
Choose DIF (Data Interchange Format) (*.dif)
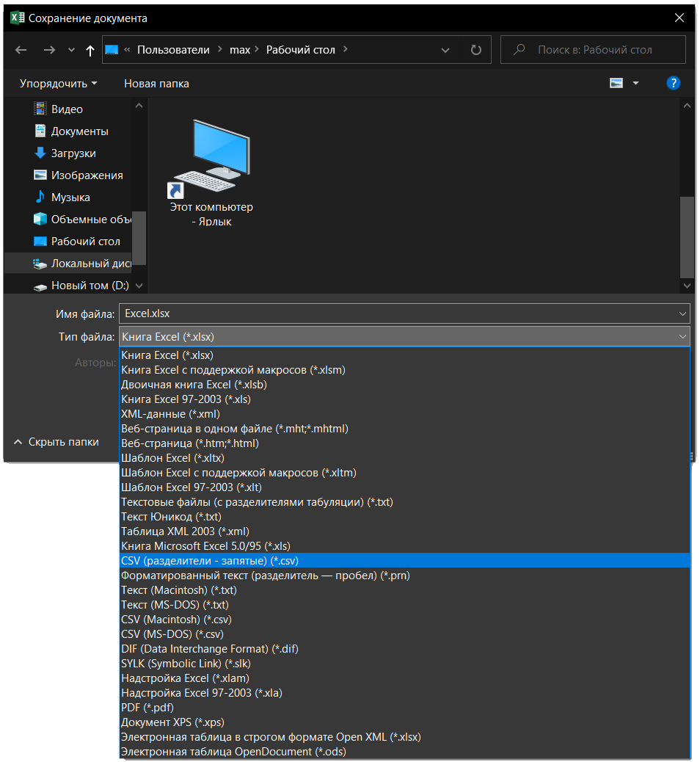404,649
